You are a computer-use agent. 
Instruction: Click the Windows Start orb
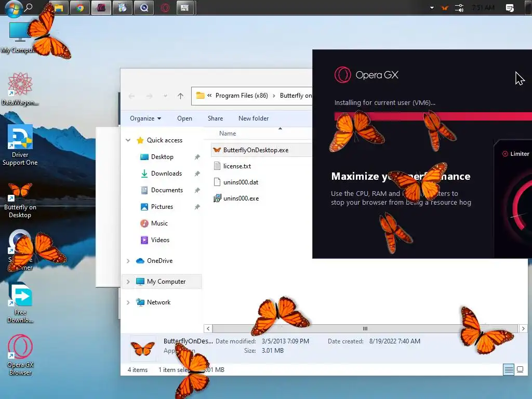coord(13,8)
